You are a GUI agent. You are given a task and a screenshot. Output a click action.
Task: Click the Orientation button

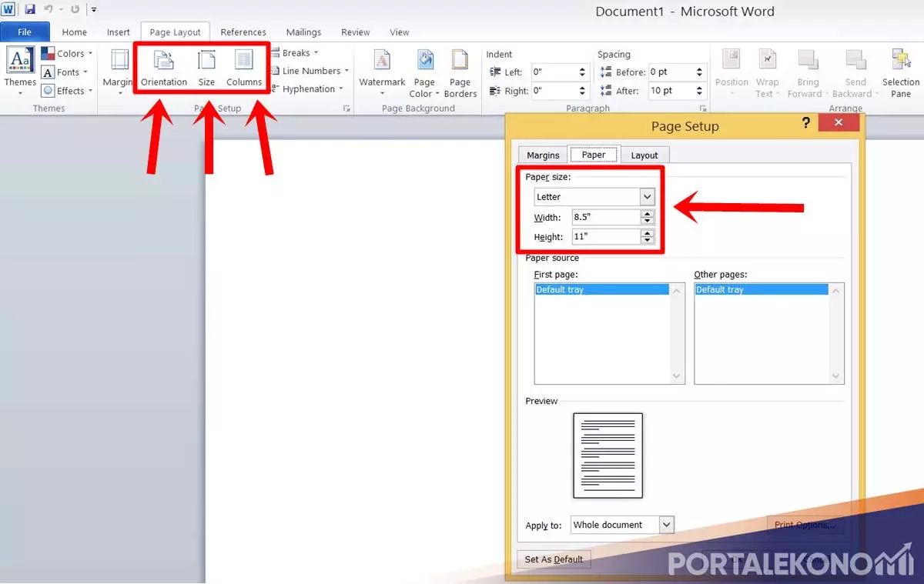click(164, 69)
